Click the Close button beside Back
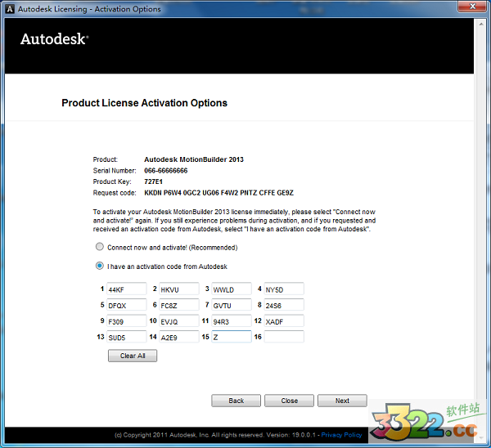491x448 pixels. [x=289, y=401]
